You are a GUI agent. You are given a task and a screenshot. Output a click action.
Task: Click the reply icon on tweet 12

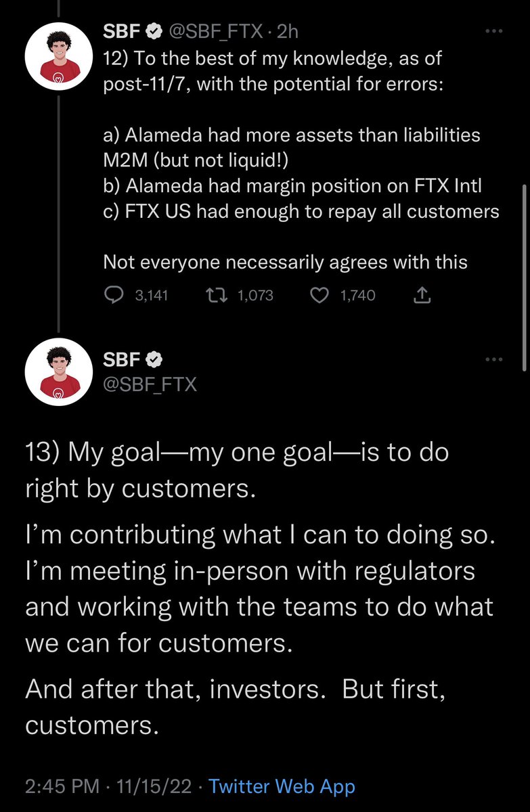[114, 295]
